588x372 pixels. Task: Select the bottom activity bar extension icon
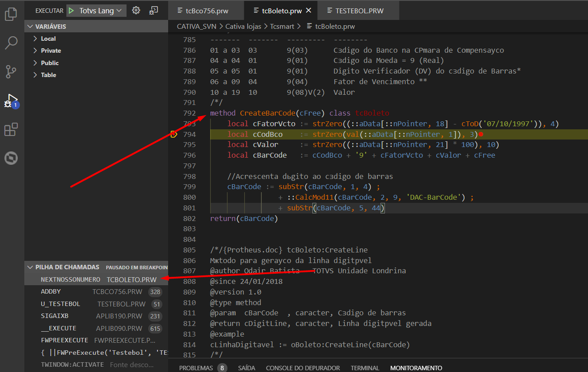pyautogui.click(x=11, y=158)
